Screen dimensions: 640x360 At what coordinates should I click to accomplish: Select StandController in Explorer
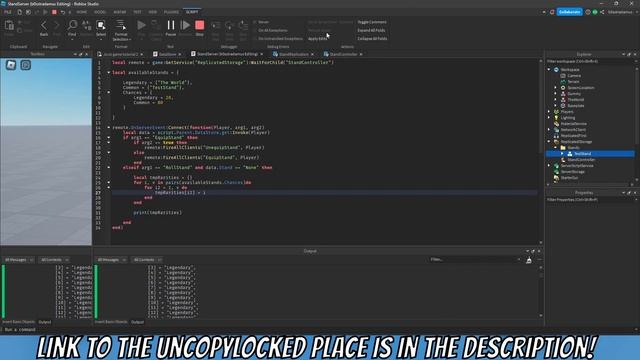pyautogui.click(x=581, y=160)
